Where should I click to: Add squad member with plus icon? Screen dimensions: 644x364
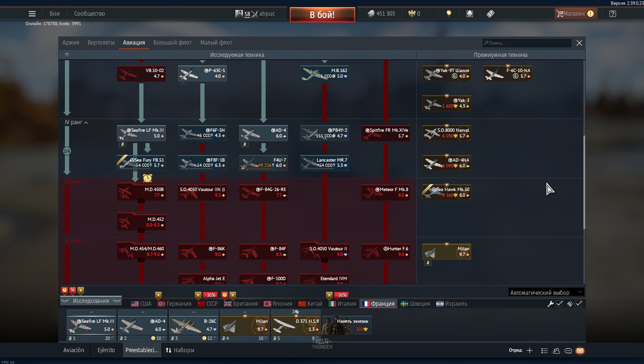[529, 351]
